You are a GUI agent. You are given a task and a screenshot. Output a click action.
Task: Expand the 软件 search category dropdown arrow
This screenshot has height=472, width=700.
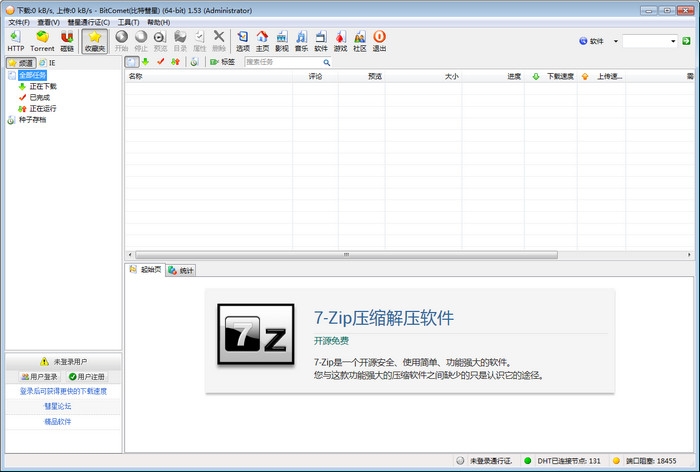[616, 41]
